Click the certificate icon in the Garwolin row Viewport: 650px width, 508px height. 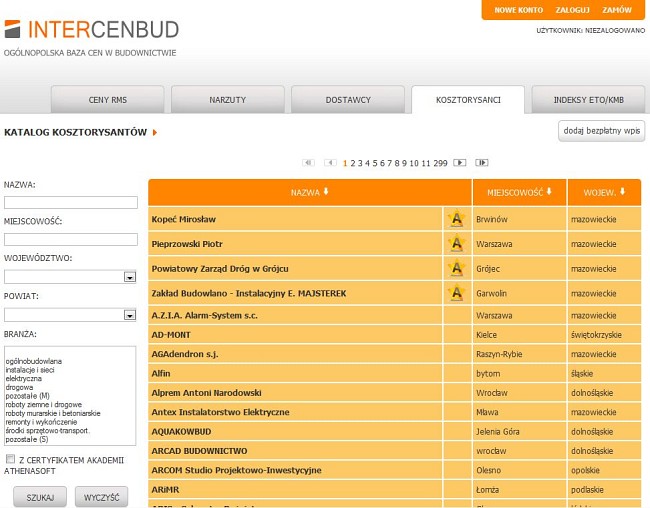[x=456, y=293]
